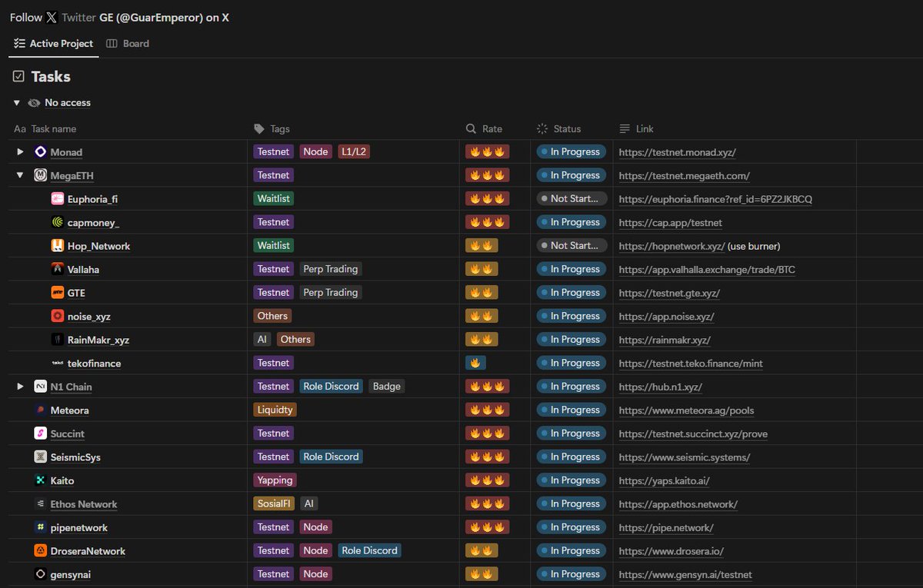
Task: Click the AI tag on RainMakr_xyz
Action: tap(262, 340)
